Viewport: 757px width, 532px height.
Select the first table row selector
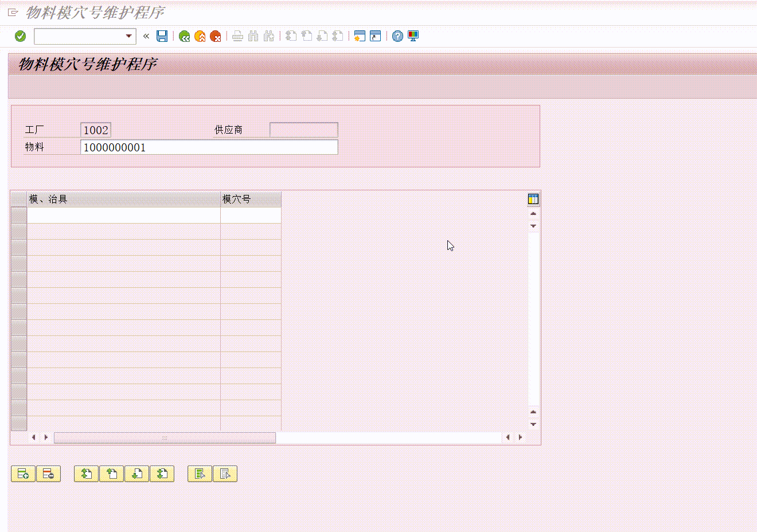tap(18, 215)
